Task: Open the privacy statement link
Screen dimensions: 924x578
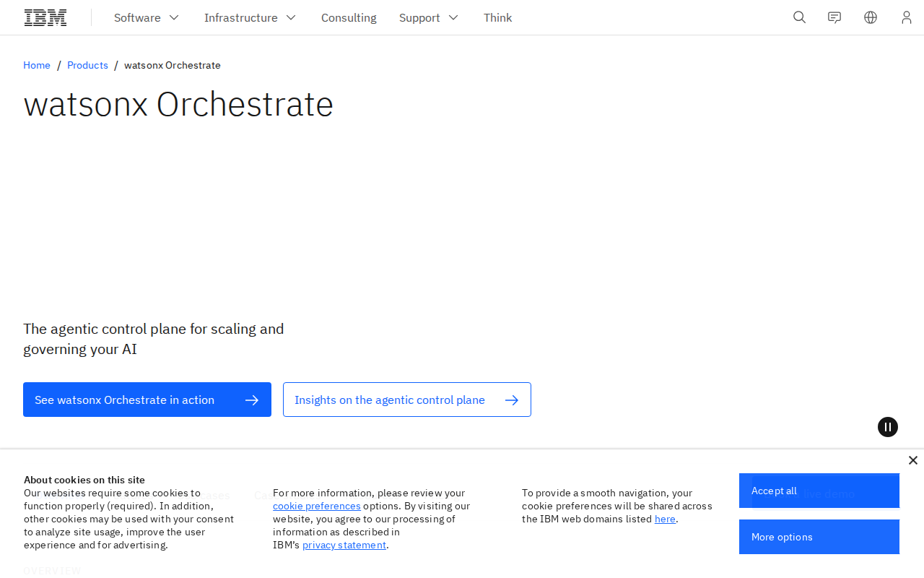Action: point(344,545)
